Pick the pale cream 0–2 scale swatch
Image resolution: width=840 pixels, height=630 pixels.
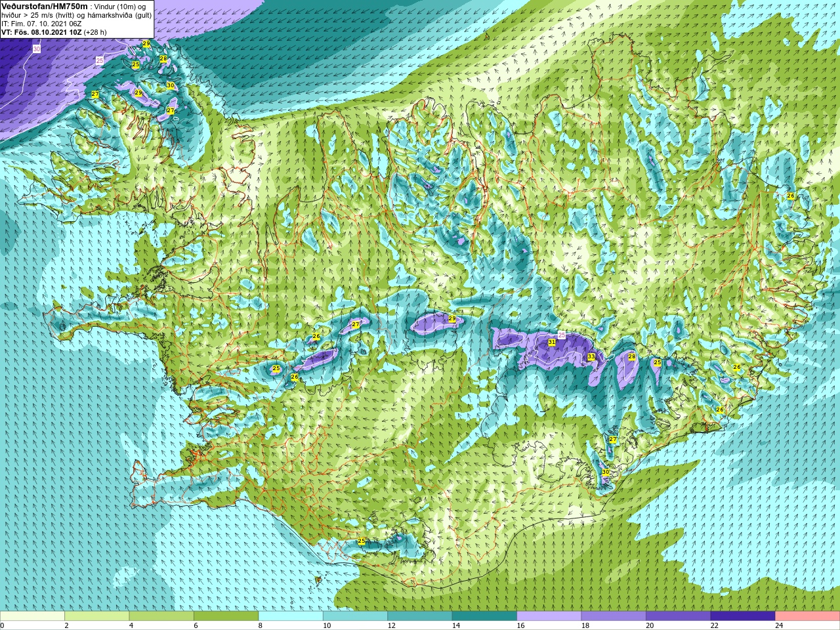click(x=32, y=616)
